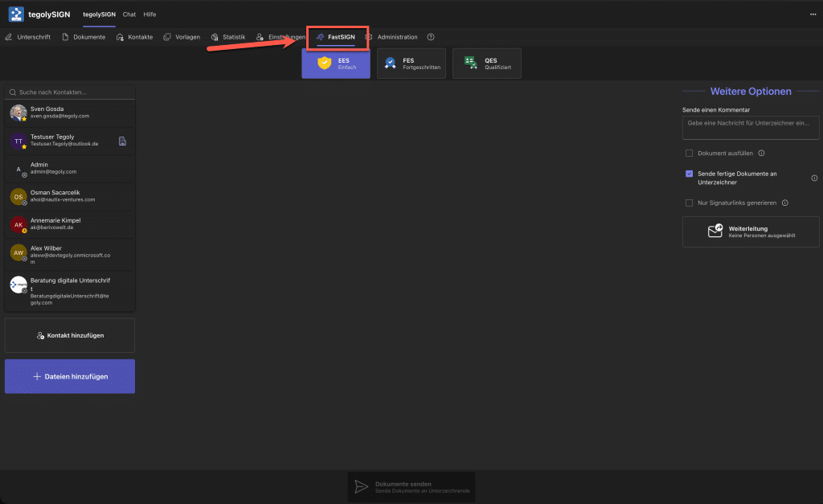The image size is (823, 504).
Task: Click the document icon beside Testuser Tegoly
Action: 122,141
